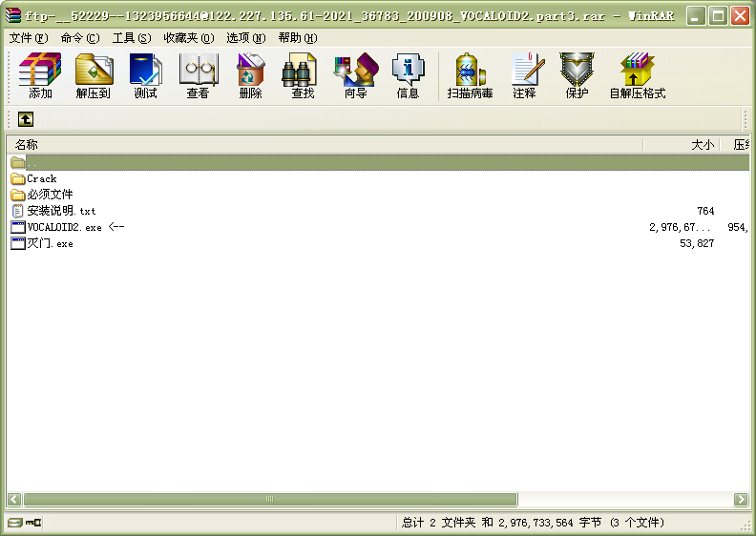Viewport: 756px width, 536px height.
Task: Click the key icon in status bar
Action: pyautogui.click(x=33, y=523)
